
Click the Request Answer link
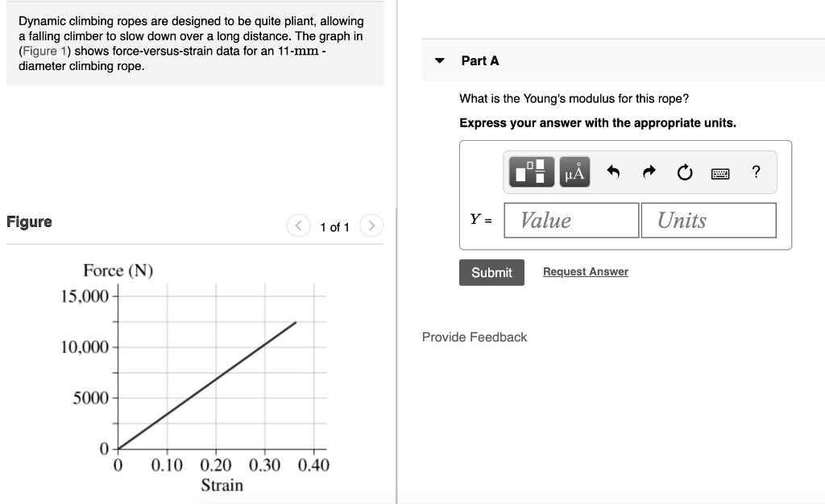(585, 272)
